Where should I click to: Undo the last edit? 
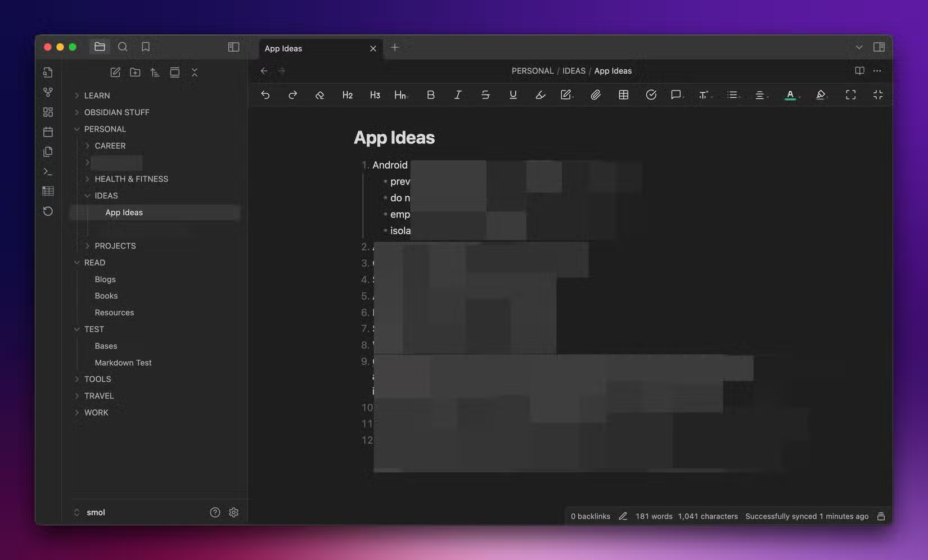click(x=265, y=94)
